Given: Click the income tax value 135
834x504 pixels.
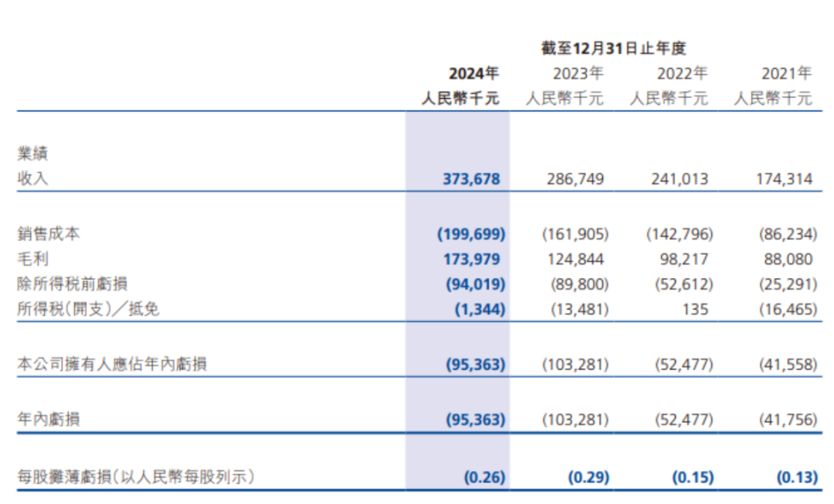Looking at the screenshot, I should [695, 310].
